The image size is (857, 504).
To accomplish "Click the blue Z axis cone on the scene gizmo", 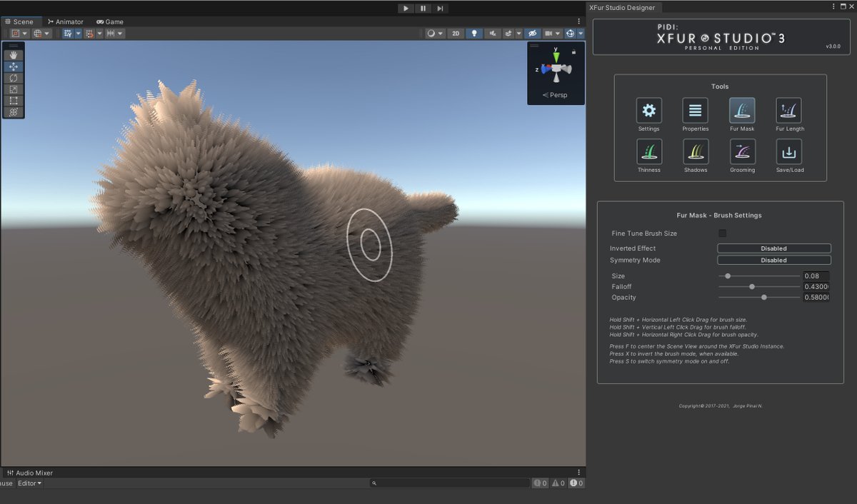I will (544, 69).
